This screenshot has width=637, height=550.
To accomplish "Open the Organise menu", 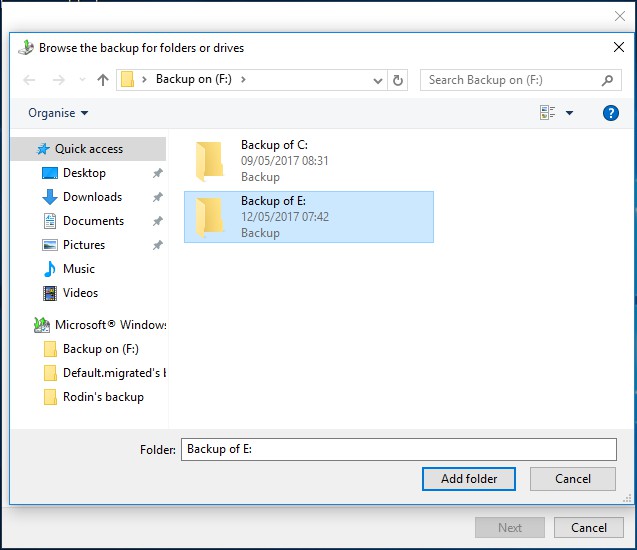I will [58, 113].
